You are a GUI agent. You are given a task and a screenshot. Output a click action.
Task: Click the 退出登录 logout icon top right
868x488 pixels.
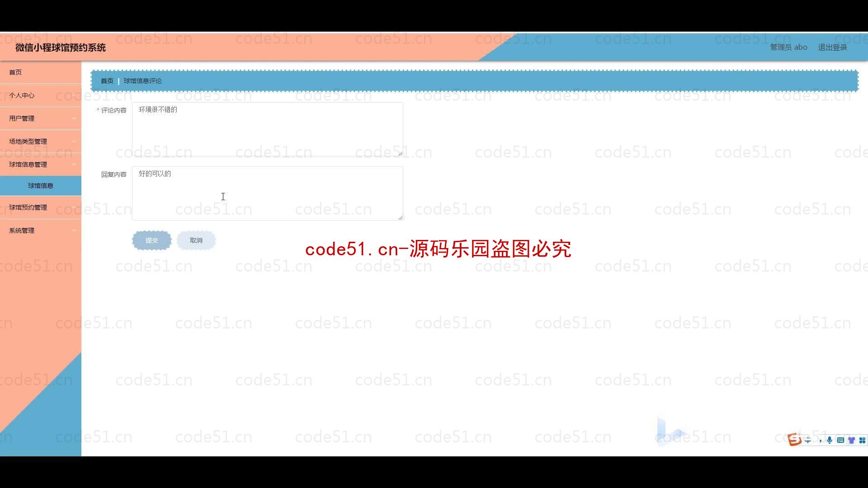click(832, 47)
